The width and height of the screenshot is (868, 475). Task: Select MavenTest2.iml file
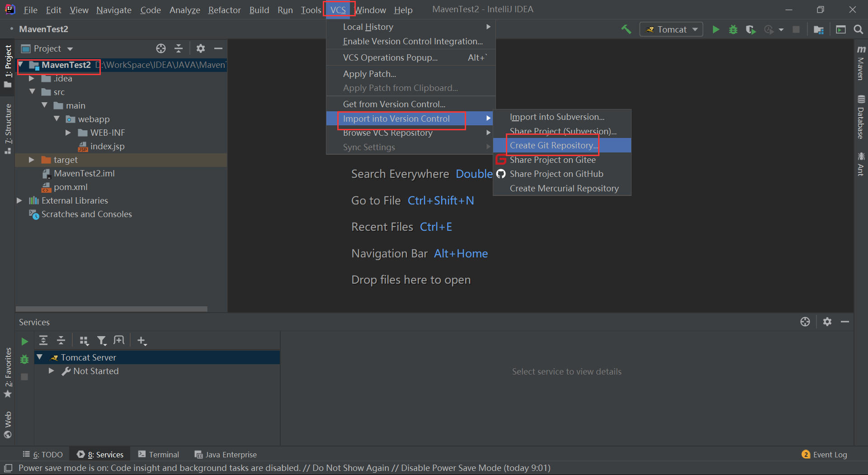pyautogui.click(x=78, y=173)
